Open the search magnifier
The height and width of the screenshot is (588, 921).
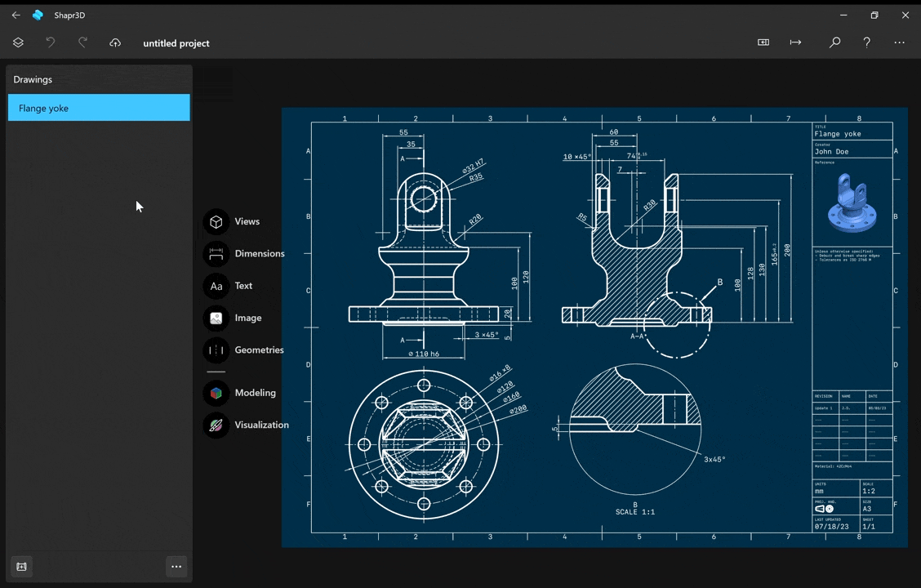[x=834, y=42]
